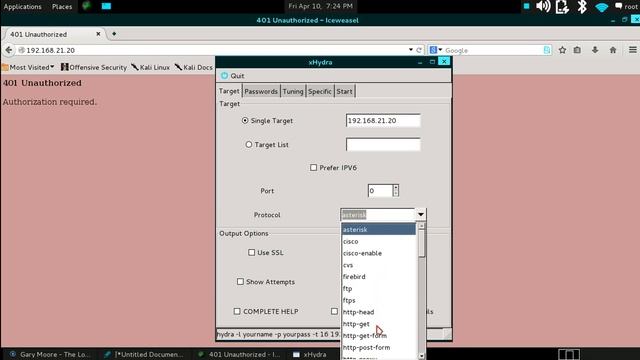Choose http-get protocol option
Image resolution: width=640 pixels, height=360 pixels.
click(x=378, y=324)
